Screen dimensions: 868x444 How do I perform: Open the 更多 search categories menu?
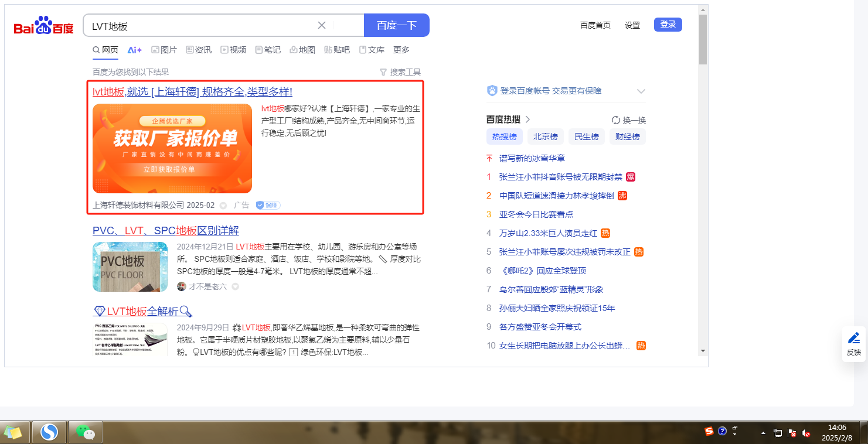tap(401, 50)
